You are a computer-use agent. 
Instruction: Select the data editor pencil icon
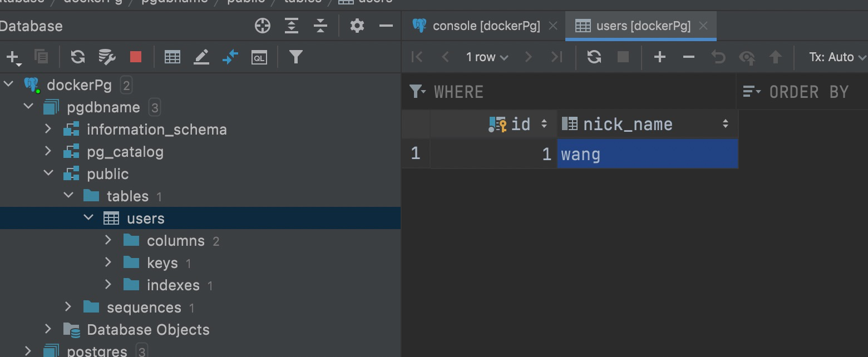201,56
